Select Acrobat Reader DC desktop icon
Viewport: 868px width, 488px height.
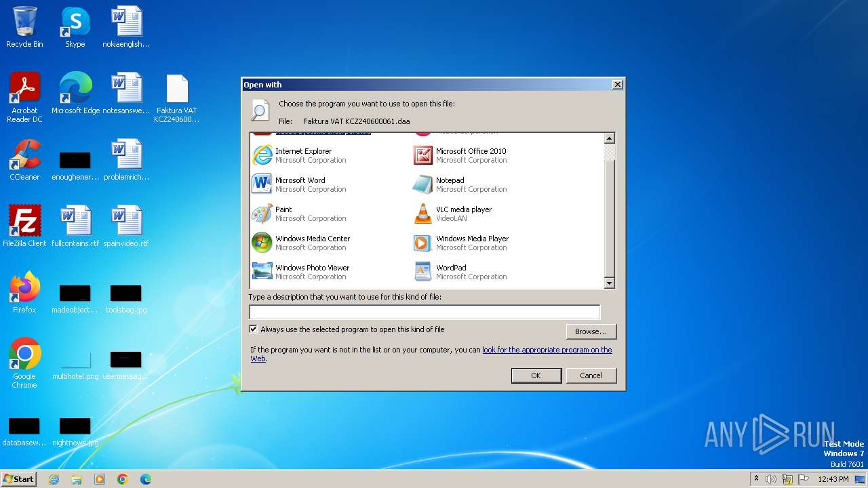click(24, 98)
